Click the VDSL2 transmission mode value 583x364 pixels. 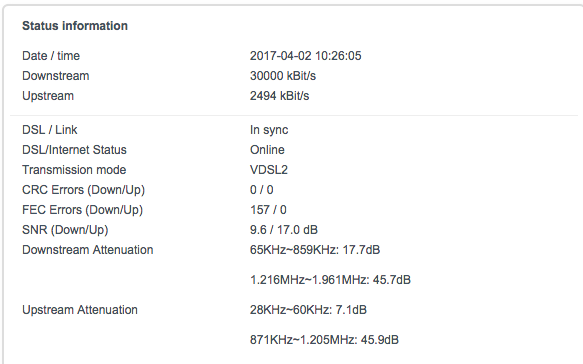(x=268, y=170)
